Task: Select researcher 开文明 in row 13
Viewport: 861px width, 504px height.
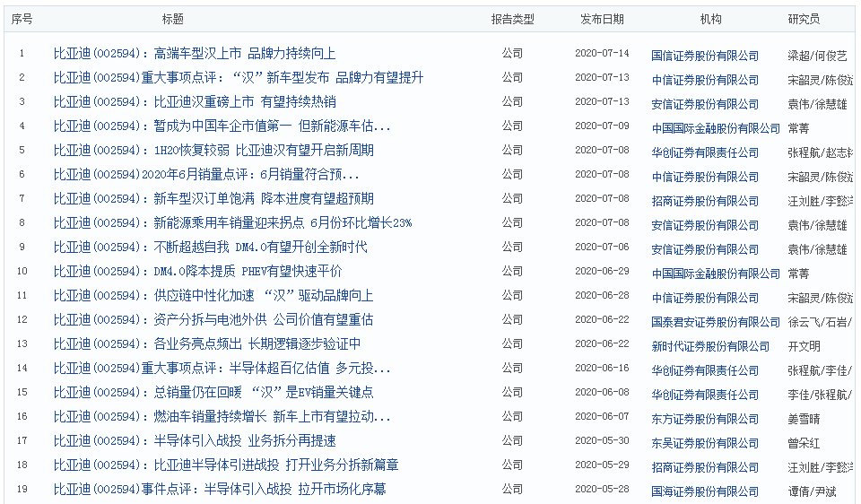Action: tap(804, 345)
